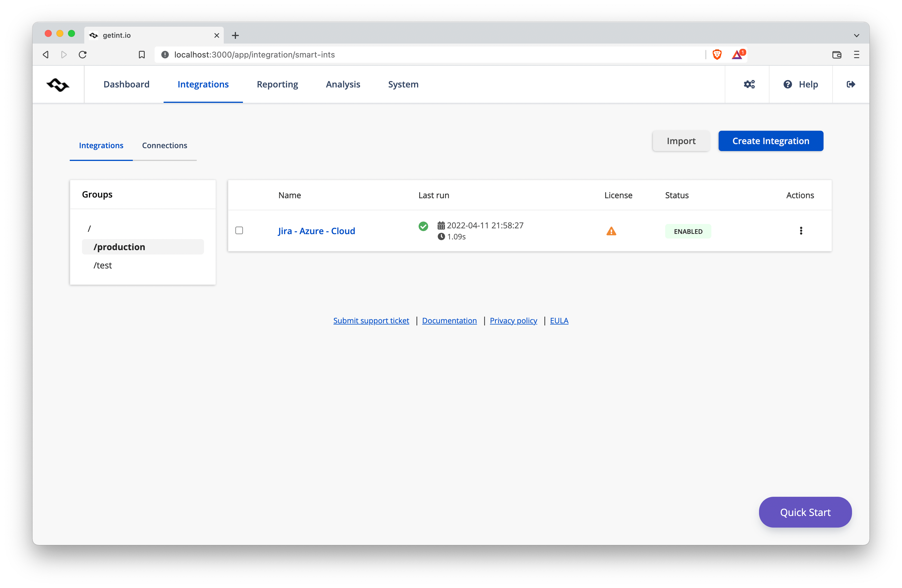Switch to the Connections tab
Viewport: 902px width, 588px height.
pyautogui.click(x=164, y=146)
